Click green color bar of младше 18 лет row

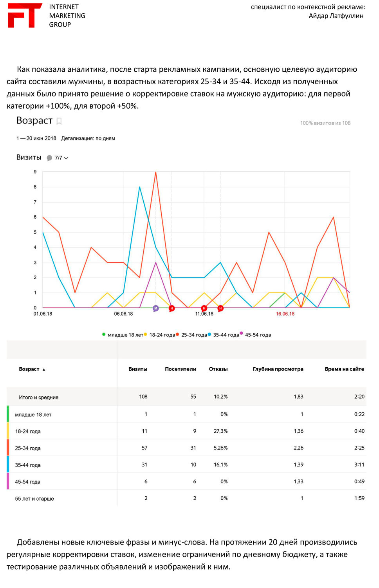click(8, 414)
